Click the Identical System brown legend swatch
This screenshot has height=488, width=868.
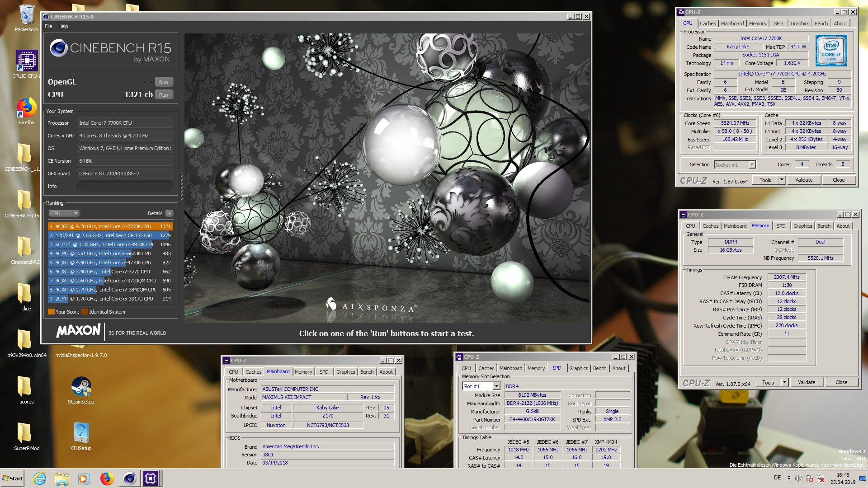point(85,312)
